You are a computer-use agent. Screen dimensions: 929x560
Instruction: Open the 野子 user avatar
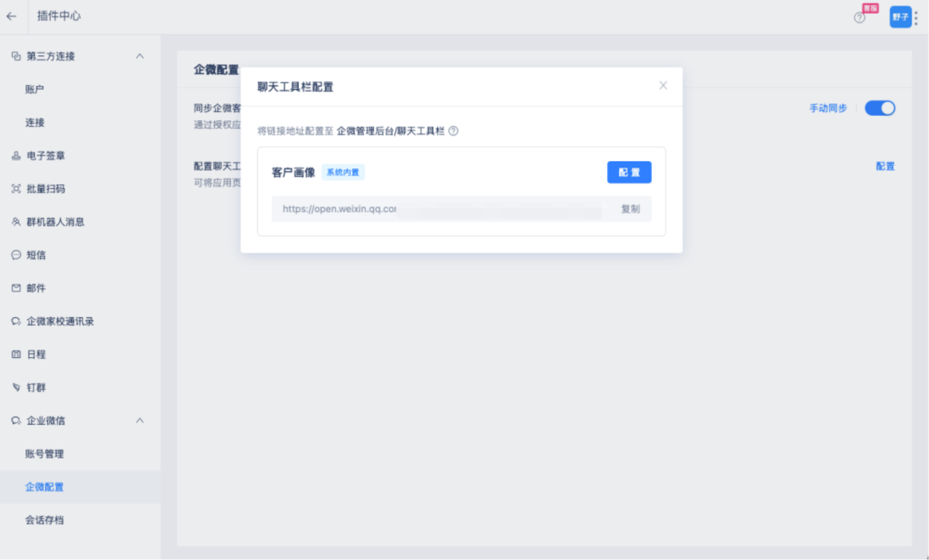click(900, 17)
